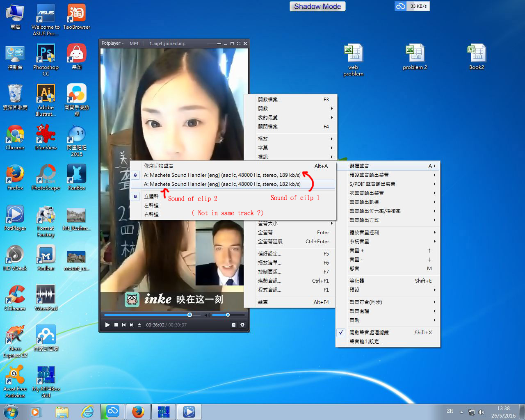Image resolution: width=525 pixels, height=420 pixels.
Task: Open the Windows Start menu
Action: [x=11, y=411]
